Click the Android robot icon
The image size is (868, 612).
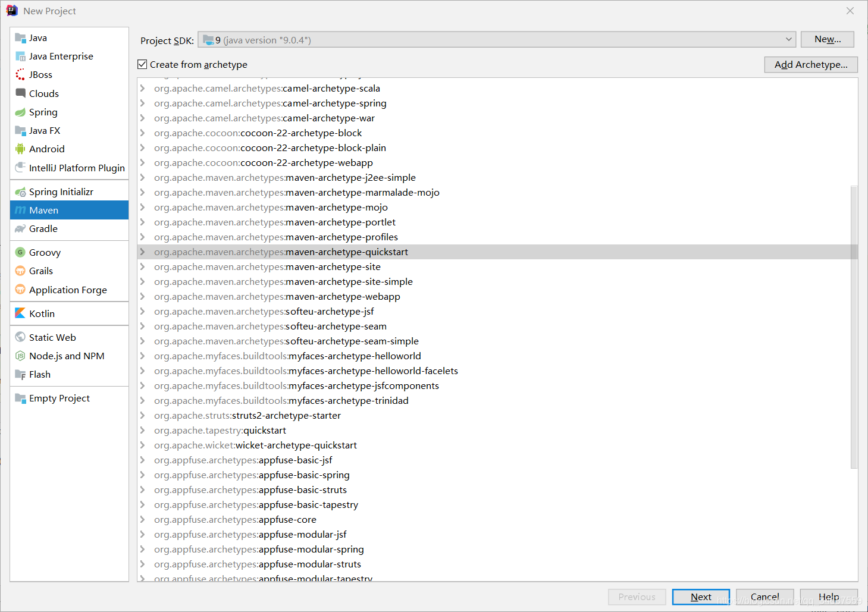[x=20, y=149]
